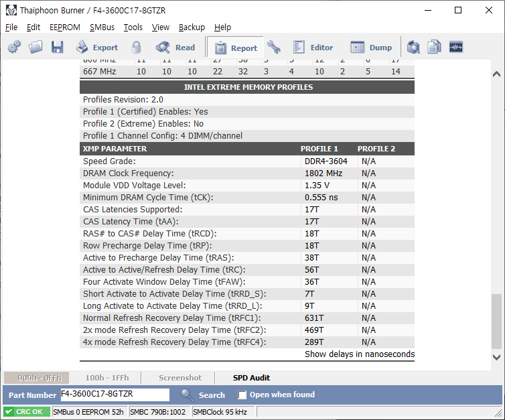Click the 0.555 ns cycle time value

321,198
